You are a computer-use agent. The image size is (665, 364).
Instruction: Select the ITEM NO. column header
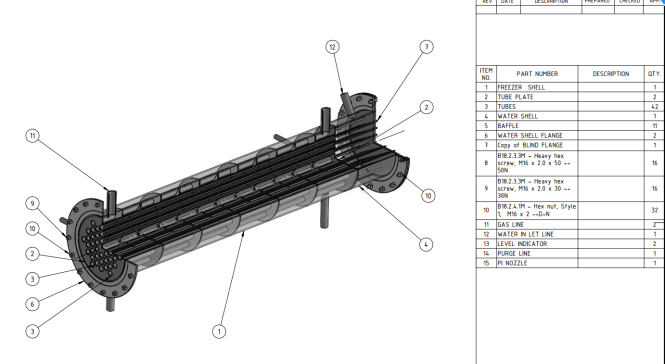[x=486, y=74]
